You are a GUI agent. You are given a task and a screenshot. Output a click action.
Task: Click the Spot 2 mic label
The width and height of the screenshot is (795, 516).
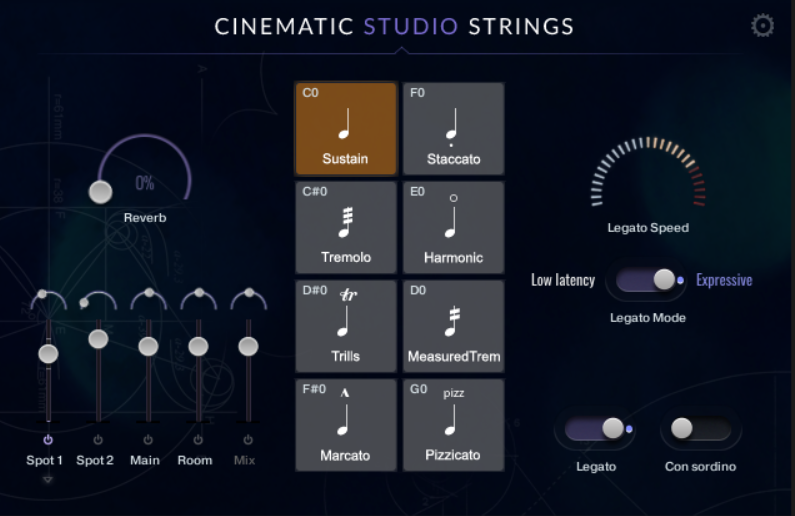pos(95,460)
